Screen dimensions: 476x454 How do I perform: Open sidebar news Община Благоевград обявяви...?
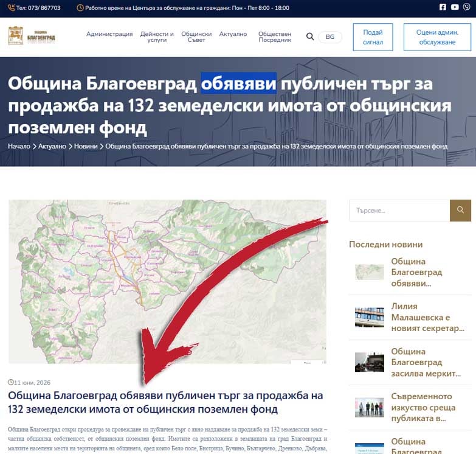coord(416,272)
